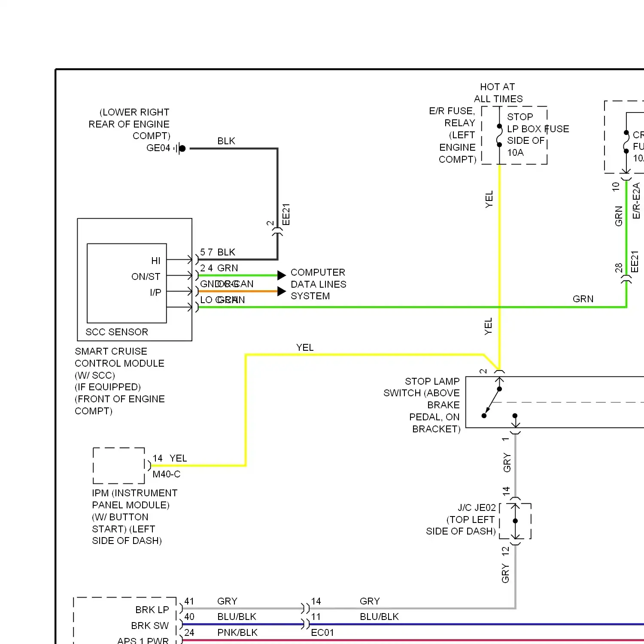Click the "E/R-E2A" connector label

[636, 200]
